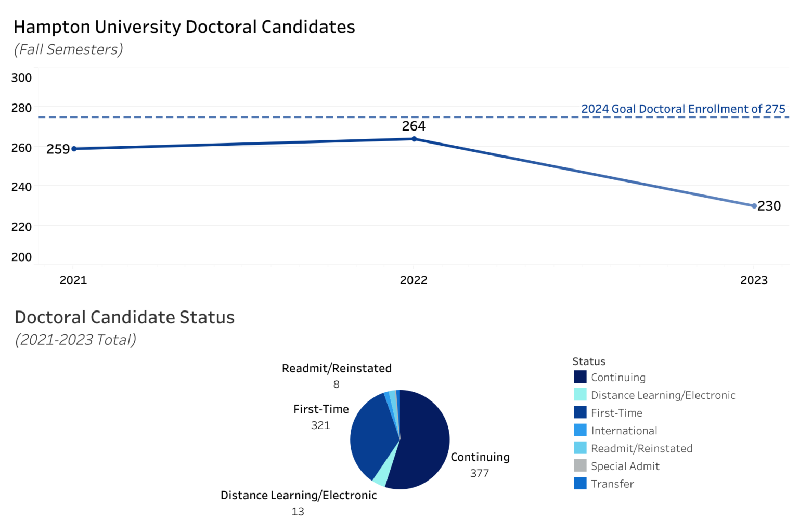Screen dimensions: 799x532
Task: Click the 2024 Goal Doctoral Enrollment label
Action: tap(683, 109)
